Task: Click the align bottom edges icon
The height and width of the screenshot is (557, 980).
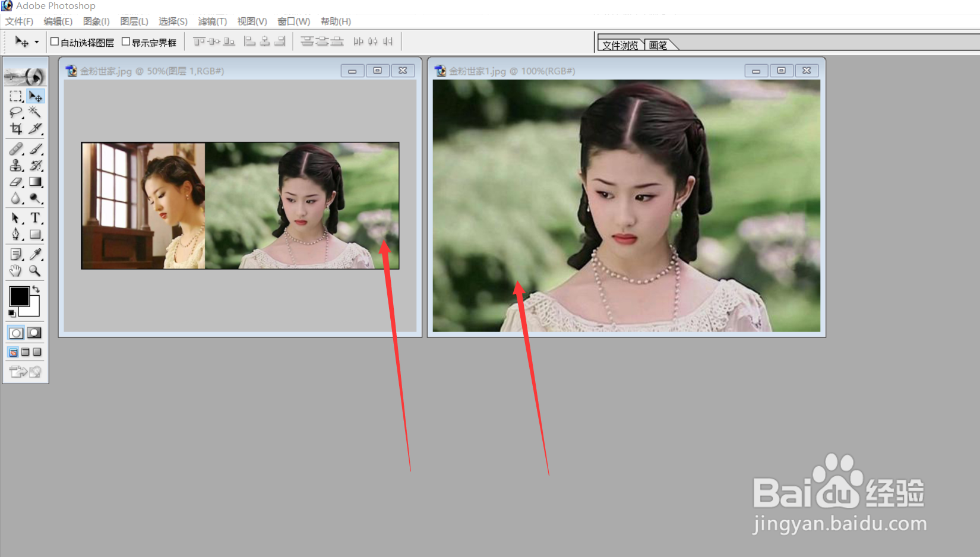Action: [229, 42]
